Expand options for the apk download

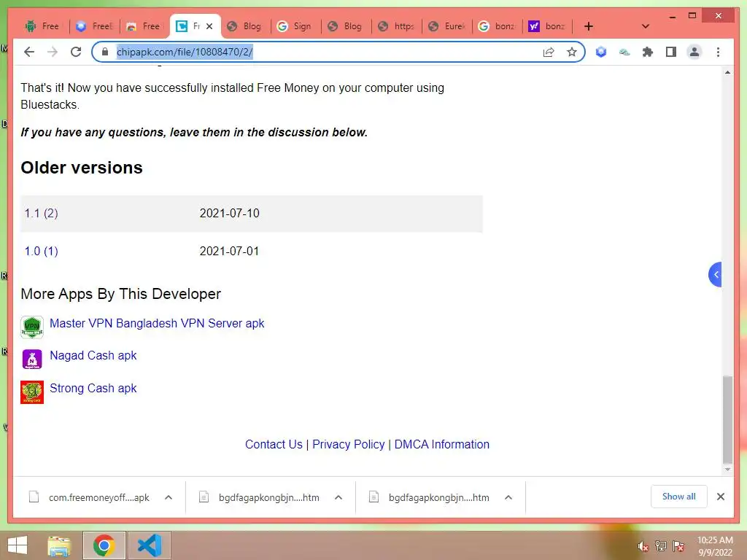pyautogui.click(x=169, y=497)
